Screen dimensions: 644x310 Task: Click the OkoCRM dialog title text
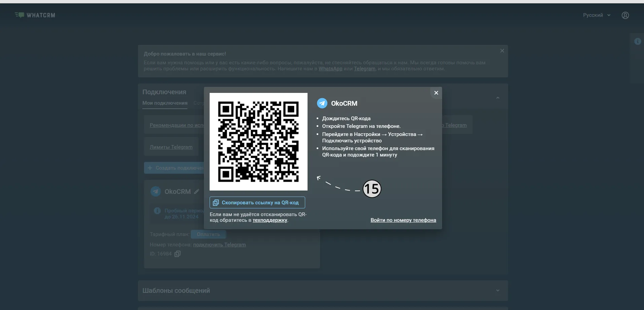[x=344, y=103]
